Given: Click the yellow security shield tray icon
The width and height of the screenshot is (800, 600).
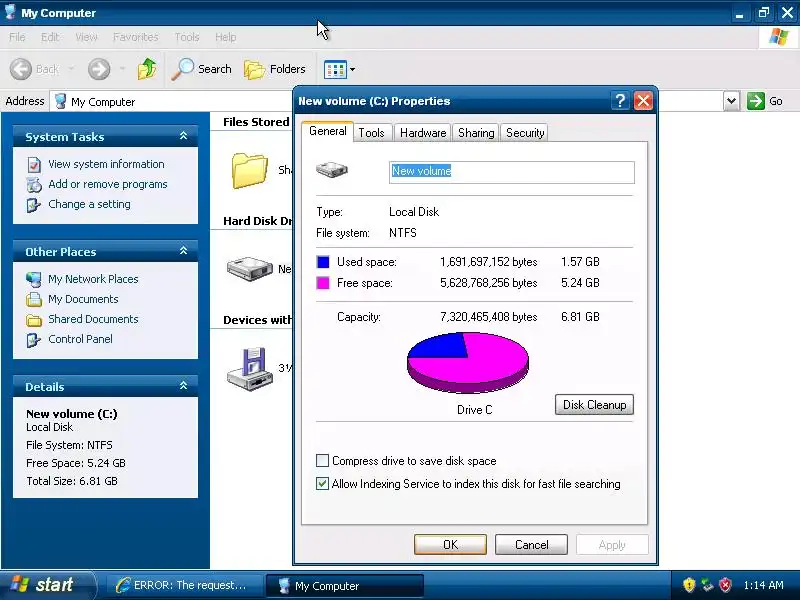Looking at the screenshot, I should click(689, 585).
